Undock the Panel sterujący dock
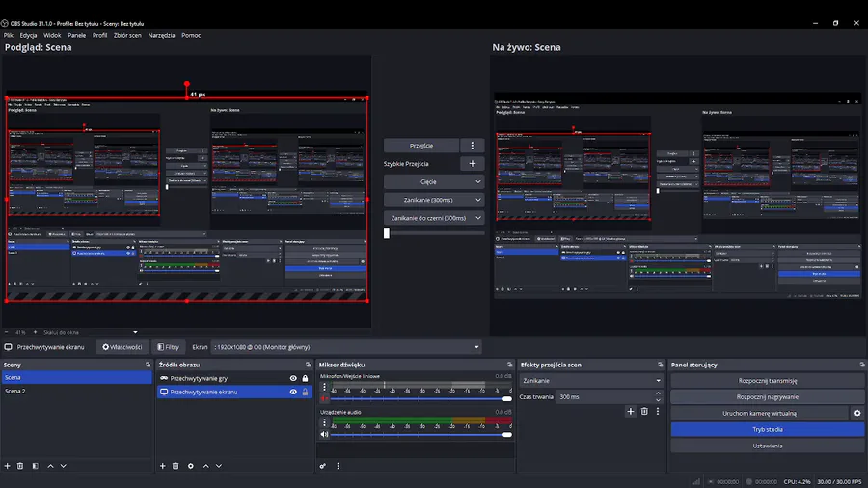This screenshot has height=488, width=868. pyautogui.click(x=862, y=365)
